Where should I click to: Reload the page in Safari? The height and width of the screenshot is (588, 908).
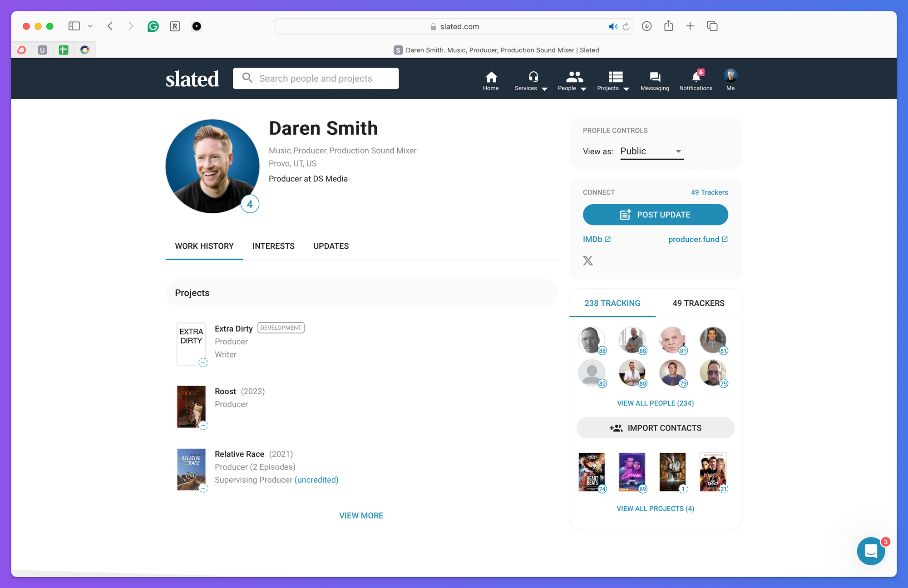(x=626, y=26)
